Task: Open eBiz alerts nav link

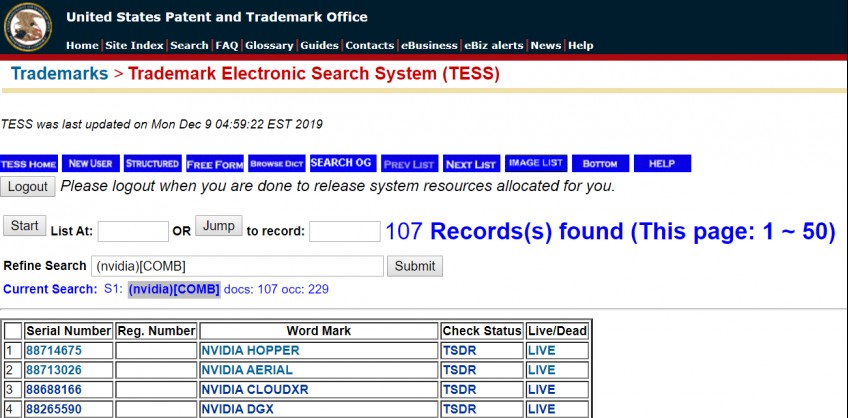Action: click(x=494, y=46)
